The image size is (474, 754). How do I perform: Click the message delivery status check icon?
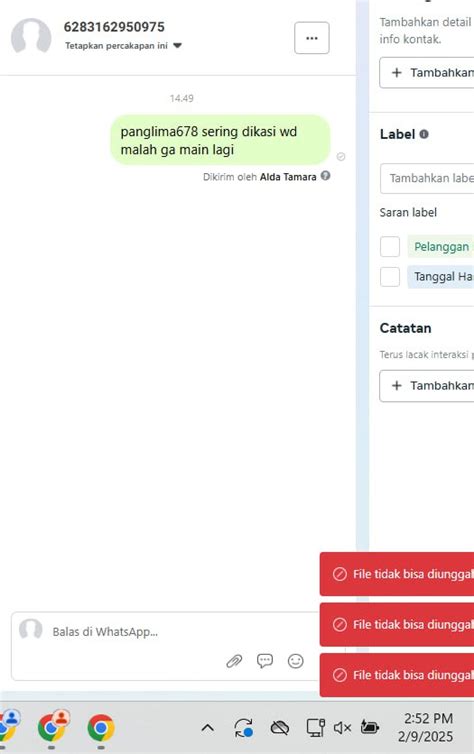click(341, 156)
